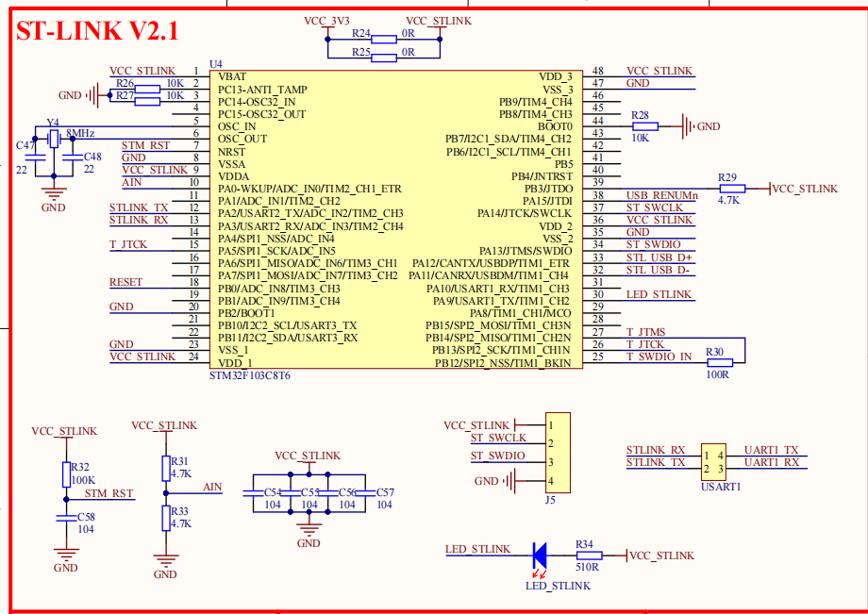The width and height of the screenshot is (868, 614).
Task: Select the R31 resistor symbol
Action: (165, 469)
